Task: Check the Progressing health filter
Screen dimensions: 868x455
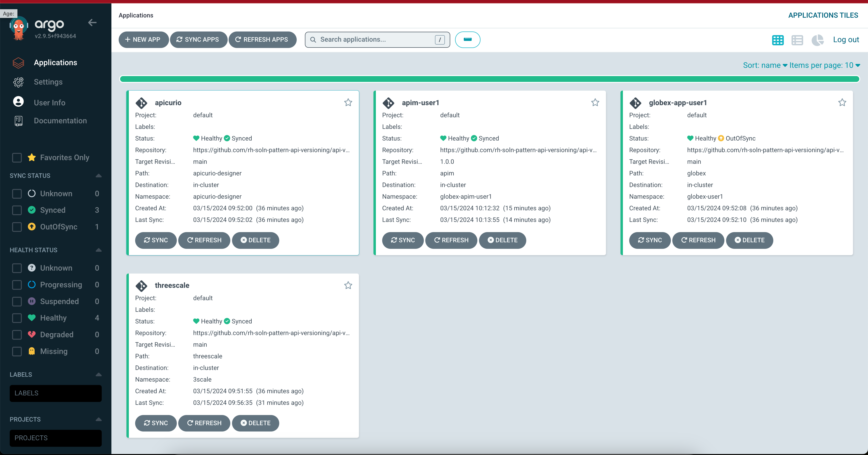Action: click(x=17, y=285)
